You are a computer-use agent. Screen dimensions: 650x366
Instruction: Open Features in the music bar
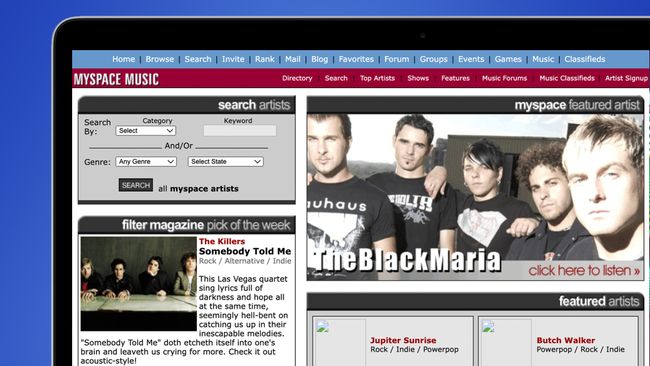[455, 78]
